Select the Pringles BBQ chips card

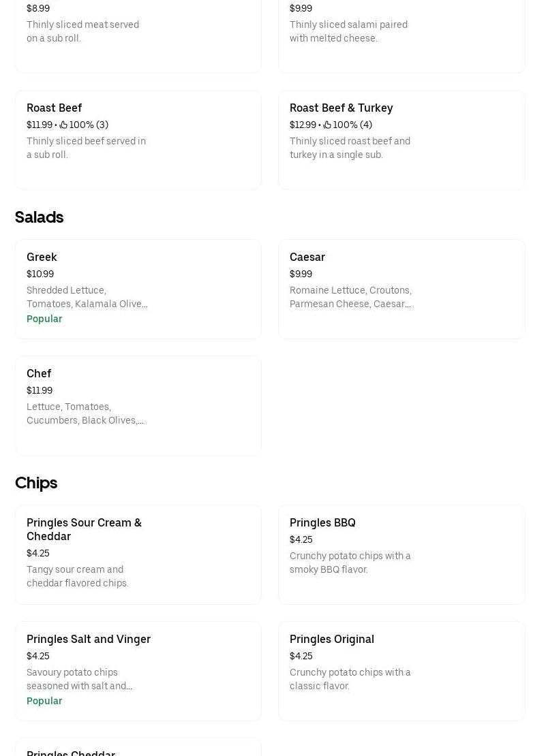tap(401, 554)
